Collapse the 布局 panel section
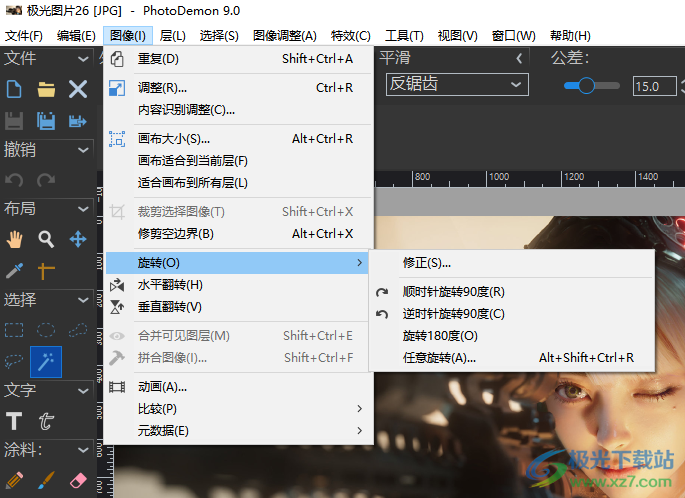 coord(83,209)
